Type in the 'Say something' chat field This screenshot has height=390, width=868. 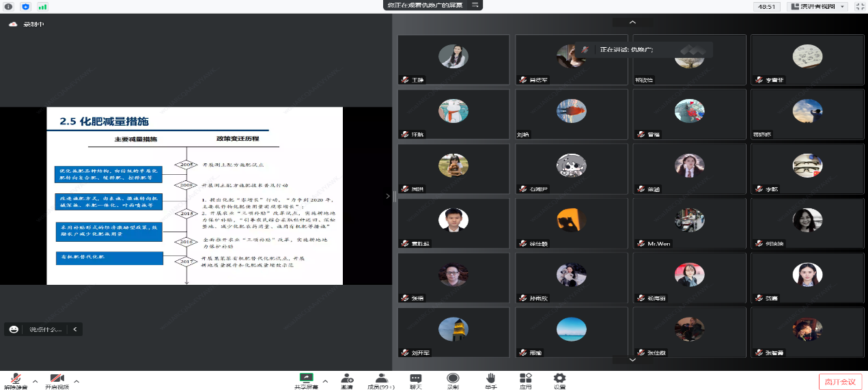(45, 329)
